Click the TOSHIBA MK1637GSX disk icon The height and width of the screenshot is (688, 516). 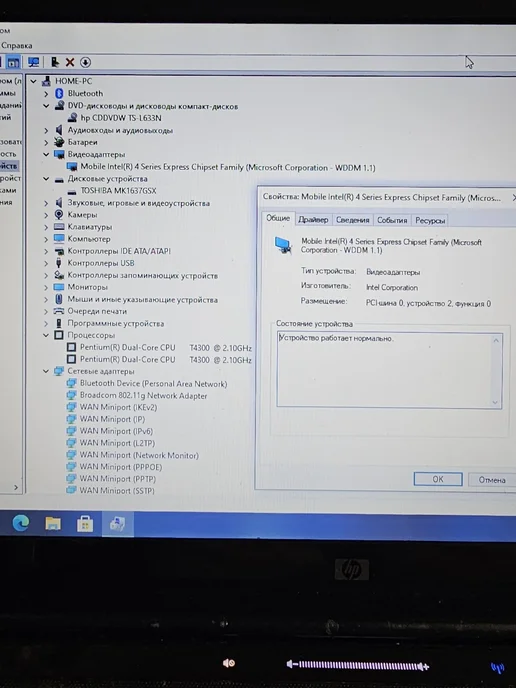pyautogui.click(x=72, y=192)
